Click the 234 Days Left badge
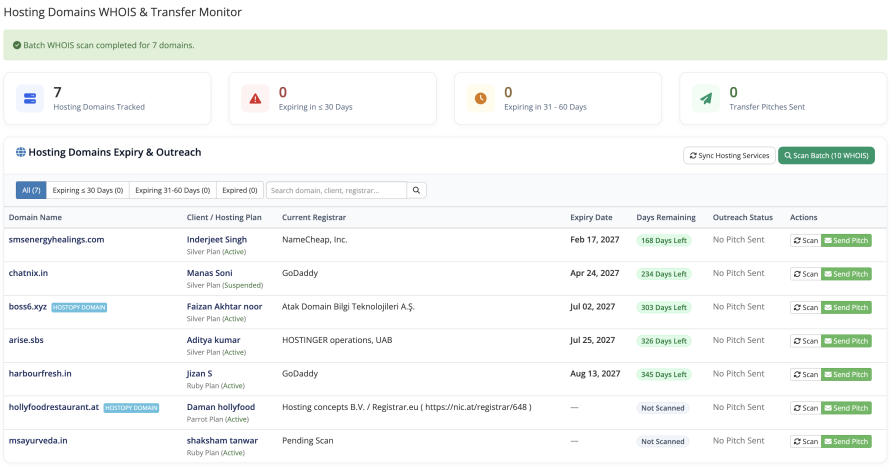This screenshot has width=892, height=472. [x=664, y=274]
